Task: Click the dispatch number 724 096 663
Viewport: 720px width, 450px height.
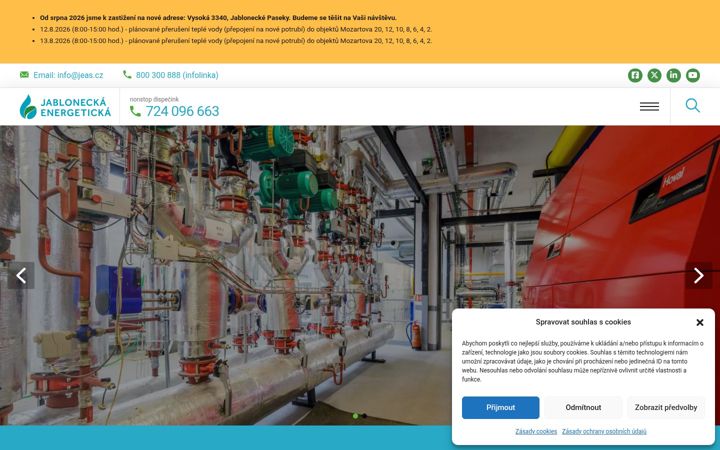Action: coord(182,111)
